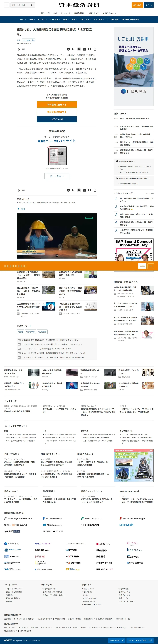Click the outlined 無料会員に登録する button
The width and height of the screenshot is (158, 644).
click(57, 112)
